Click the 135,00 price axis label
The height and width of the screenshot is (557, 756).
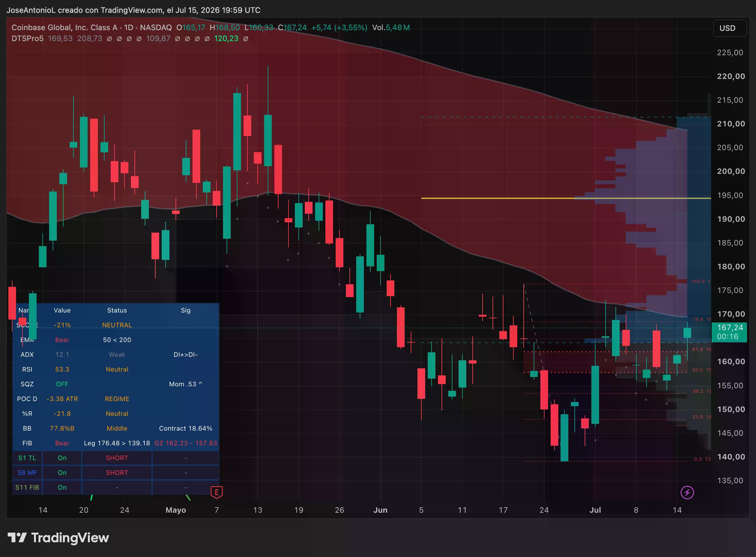pyautogui.click(x=730, y=480)
